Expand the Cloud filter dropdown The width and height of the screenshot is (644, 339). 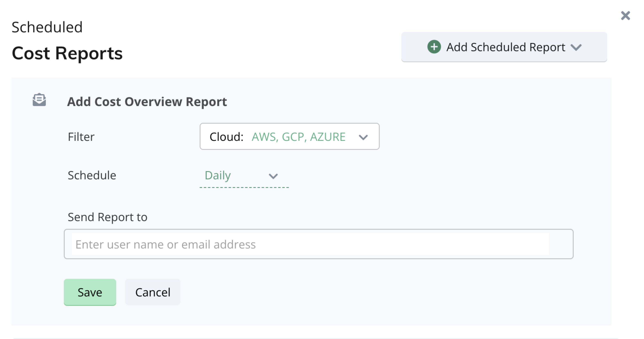(x=289, y=137)
